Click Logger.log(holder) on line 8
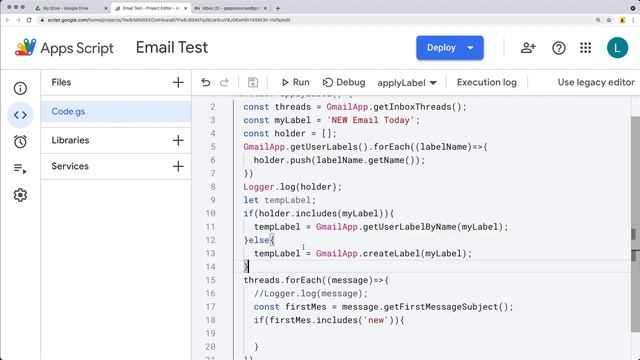 click(x=292, y=187)
